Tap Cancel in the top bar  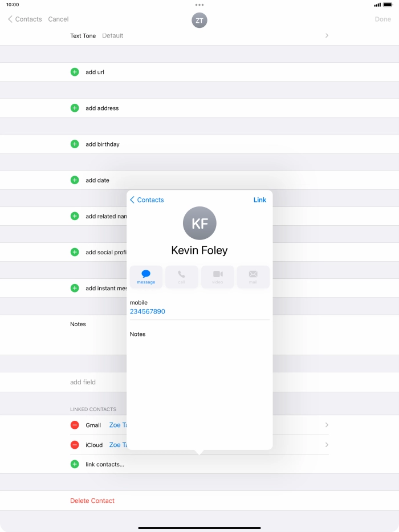coord(58,19)
